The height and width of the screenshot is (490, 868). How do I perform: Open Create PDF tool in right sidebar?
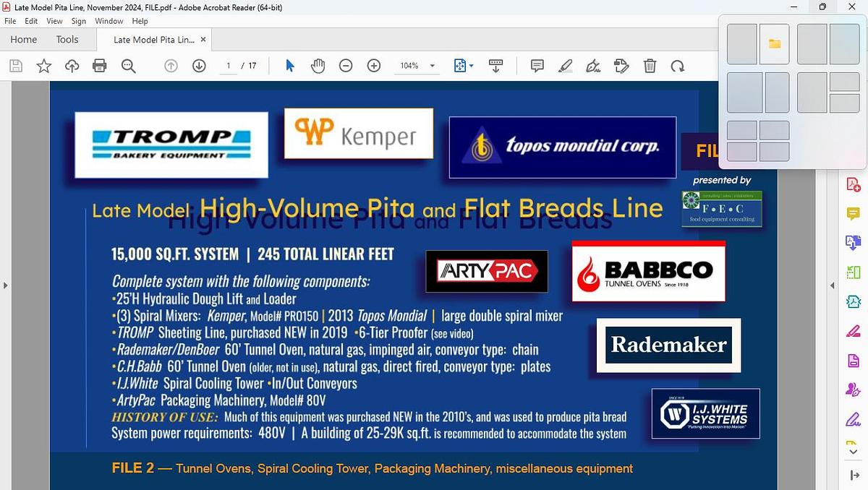coord(854,184)
